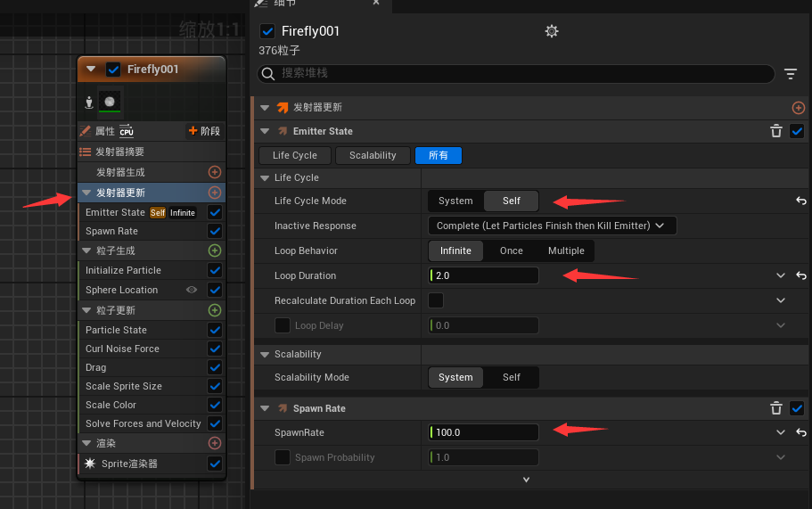The height and width of the screenshot is (509, 812).
Task: Click the Spawn Rate module icon
Action: click(283, 408)
